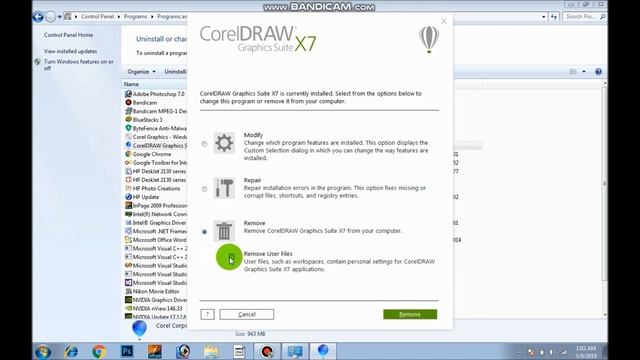Open Control Panel Home link
Screen dimensions: 640x360
point(69,35)
